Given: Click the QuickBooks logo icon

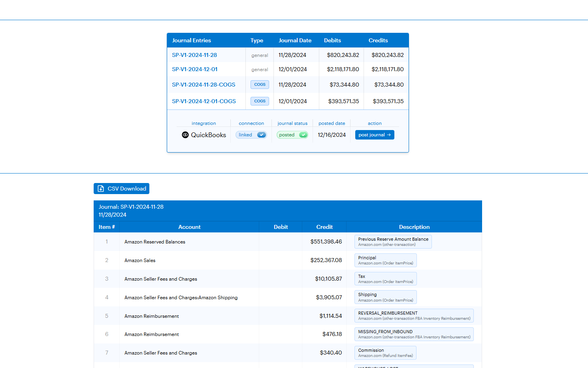Looking at the screenshot, I should coord(185,135).
